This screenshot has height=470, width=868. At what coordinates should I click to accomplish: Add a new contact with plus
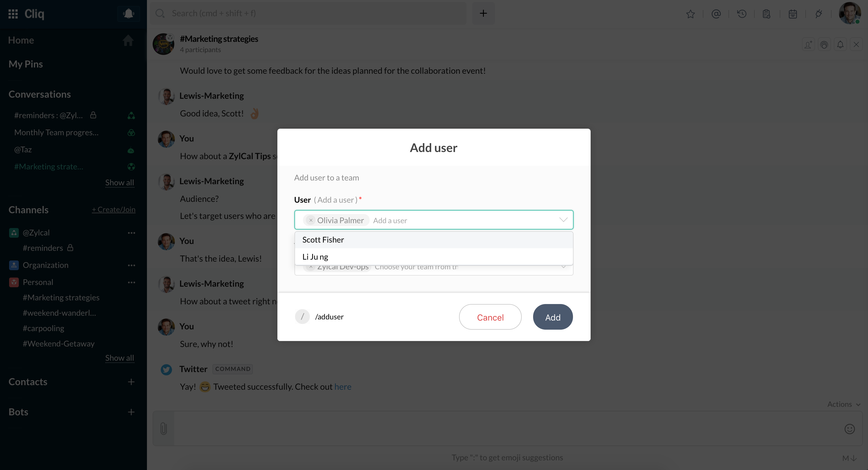(131, 382)
